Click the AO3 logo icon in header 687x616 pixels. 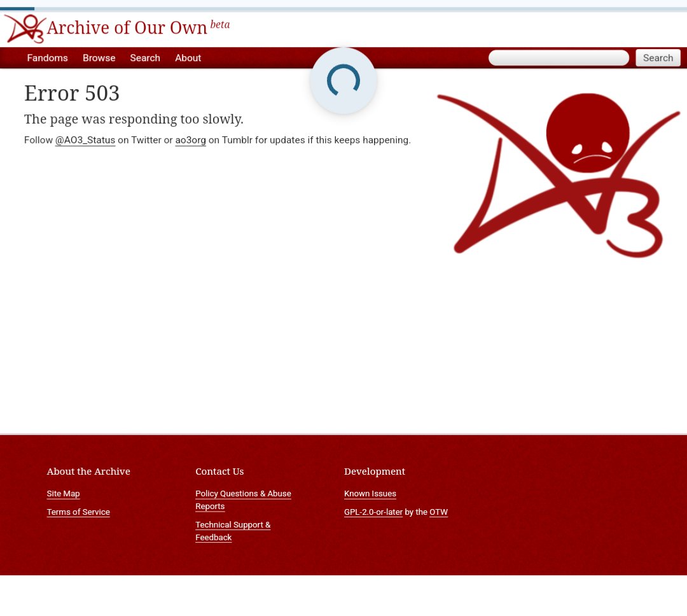pyautogui.click(x=25, y=29)
